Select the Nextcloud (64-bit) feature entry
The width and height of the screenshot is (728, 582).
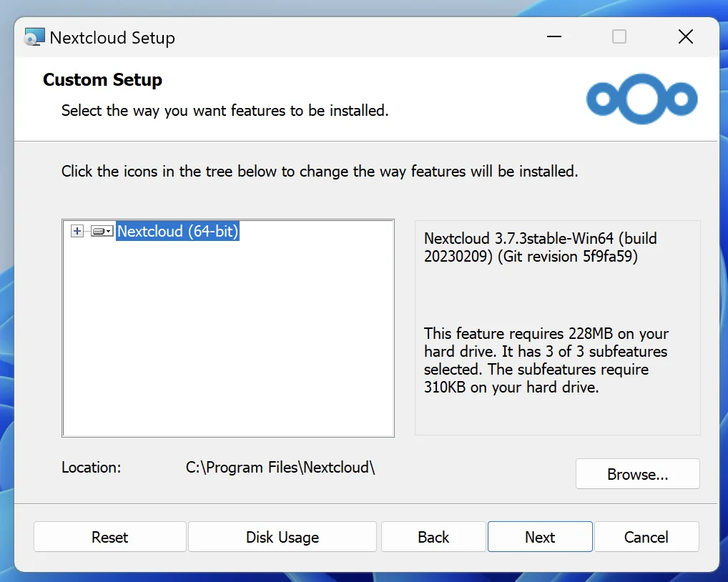point(177,231)
